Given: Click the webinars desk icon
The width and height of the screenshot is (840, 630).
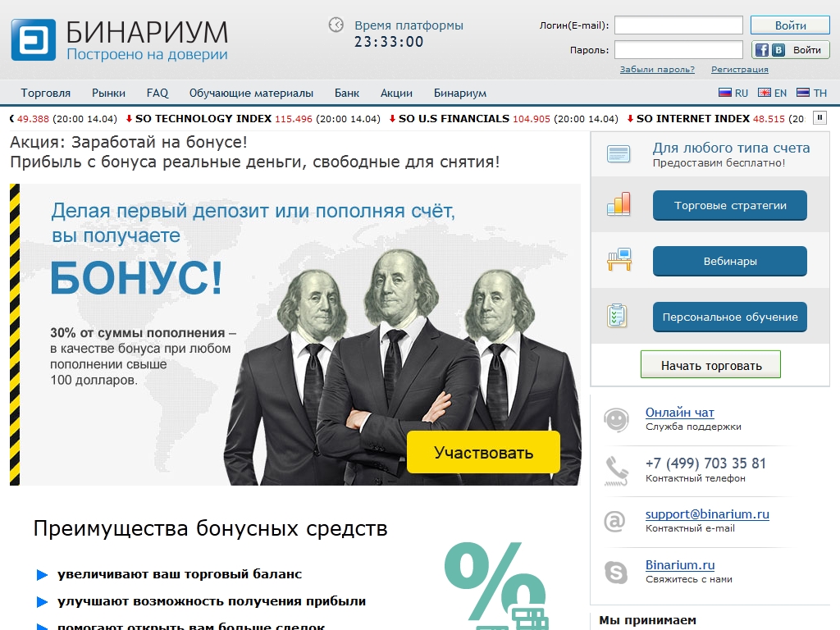Looking at the screenshot, I should 619,260.
